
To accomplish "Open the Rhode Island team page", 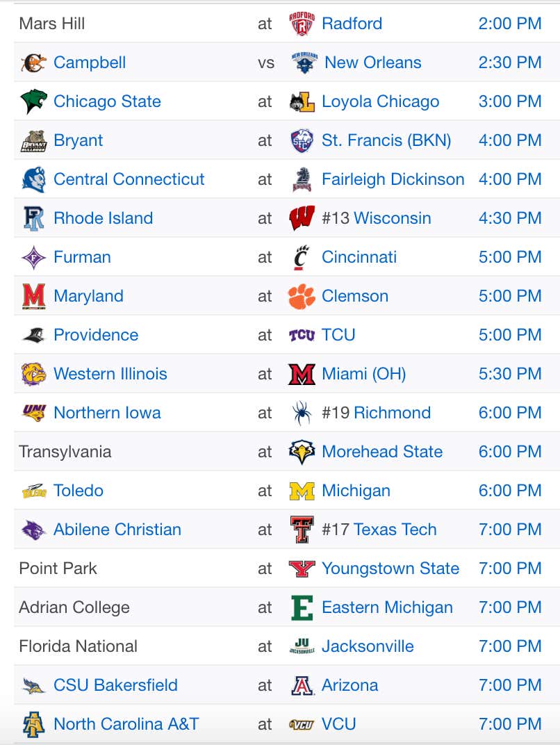I will point(103,218).
